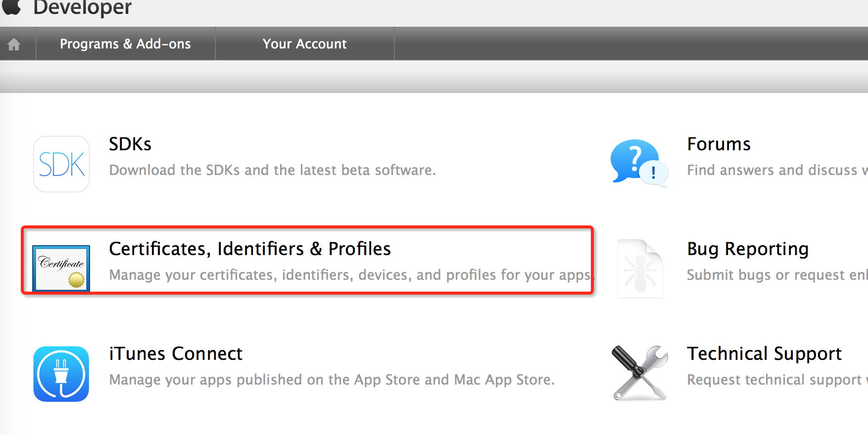The image size is (868, 435).
Task: Open the Bug Reporting heading link
Action: [x=748, y=249]
